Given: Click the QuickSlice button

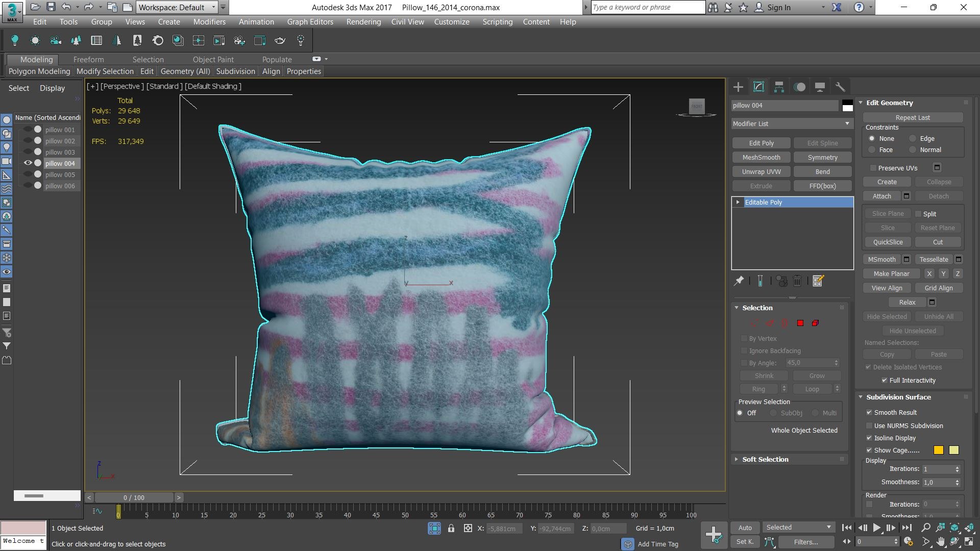Looking at the screenshot, I should tap(888, 242).
